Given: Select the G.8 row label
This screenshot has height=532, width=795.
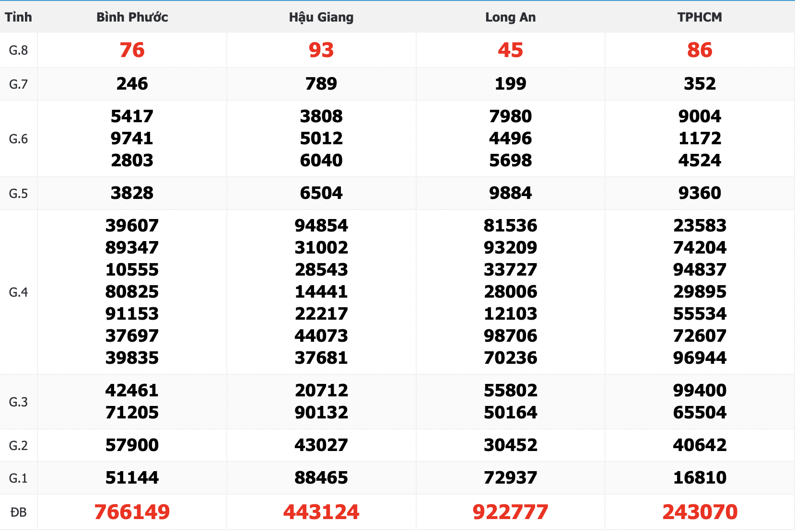Looking at the screenshot, I should [x=18, y=50].
